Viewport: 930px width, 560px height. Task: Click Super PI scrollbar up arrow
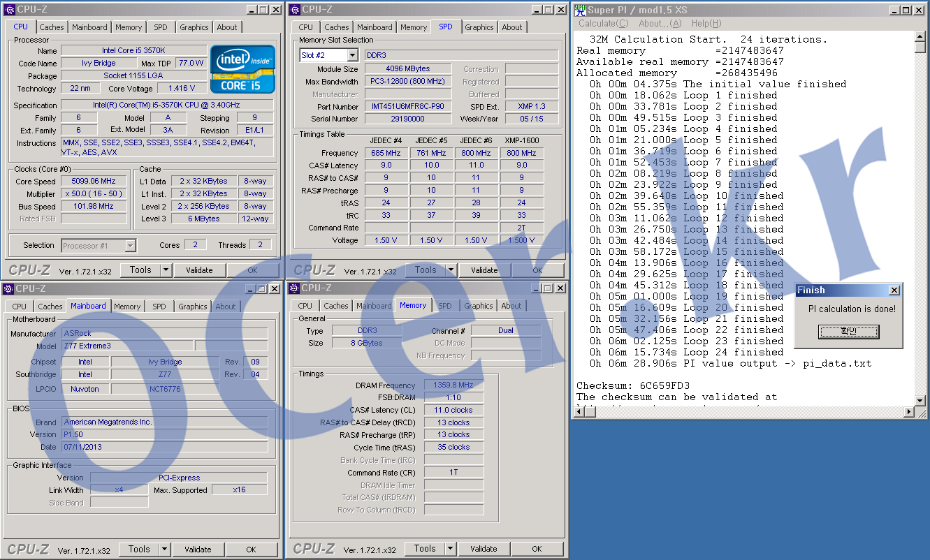coord(920,37)
